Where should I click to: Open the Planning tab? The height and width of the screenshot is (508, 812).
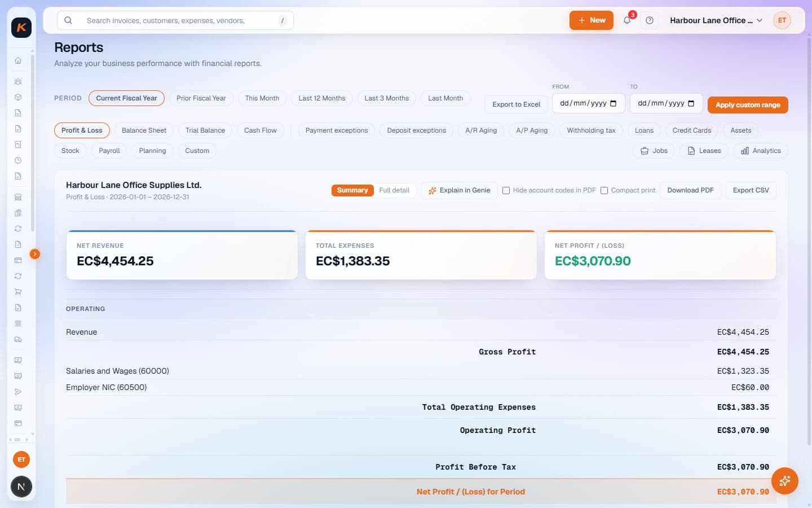click(152, 151)
